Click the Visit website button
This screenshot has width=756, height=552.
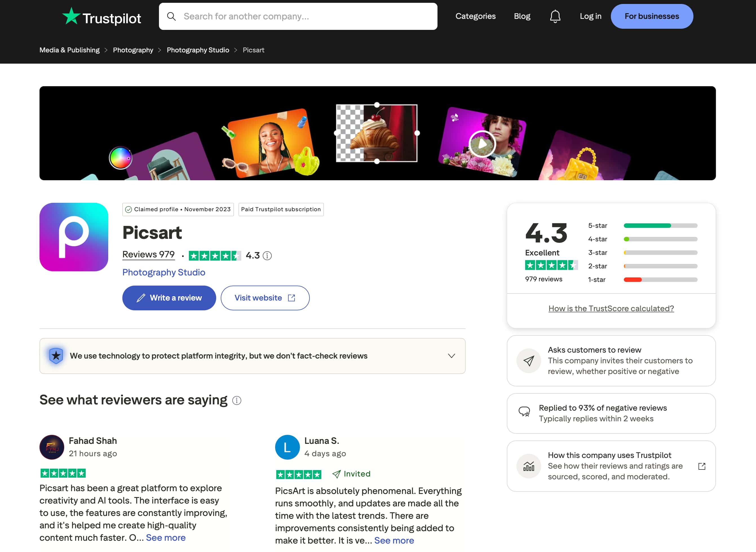(265, 298)
